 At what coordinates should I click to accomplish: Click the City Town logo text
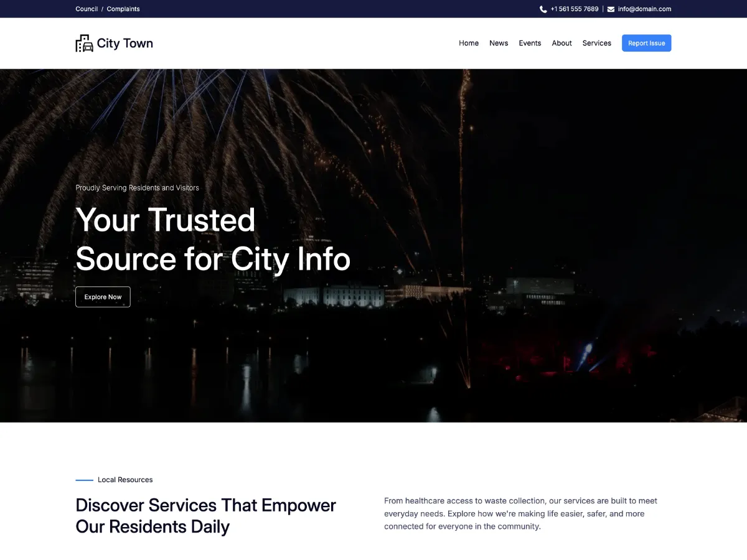(125, 43)
